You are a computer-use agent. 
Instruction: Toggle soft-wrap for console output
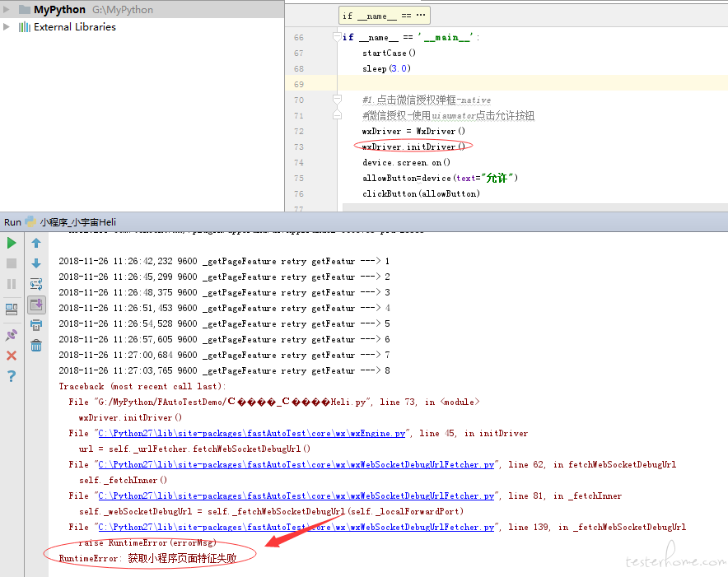(x=36, y=284)
